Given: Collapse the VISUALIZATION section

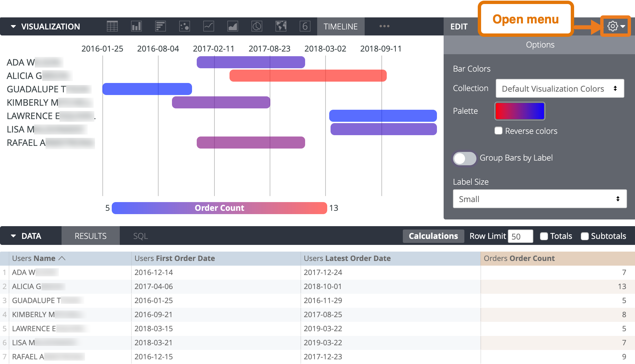Looking at the screenshot, I should click(13, 26).
